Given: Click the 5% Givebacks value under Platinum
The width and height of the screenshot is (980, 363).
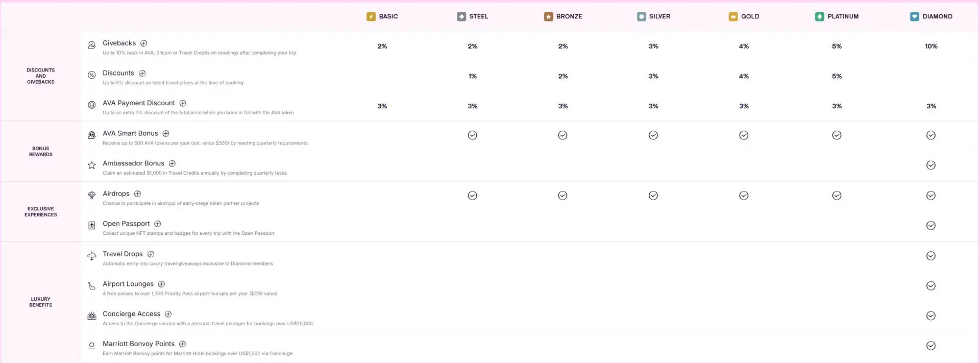Looking at the screenshot, I should [837, 46].
